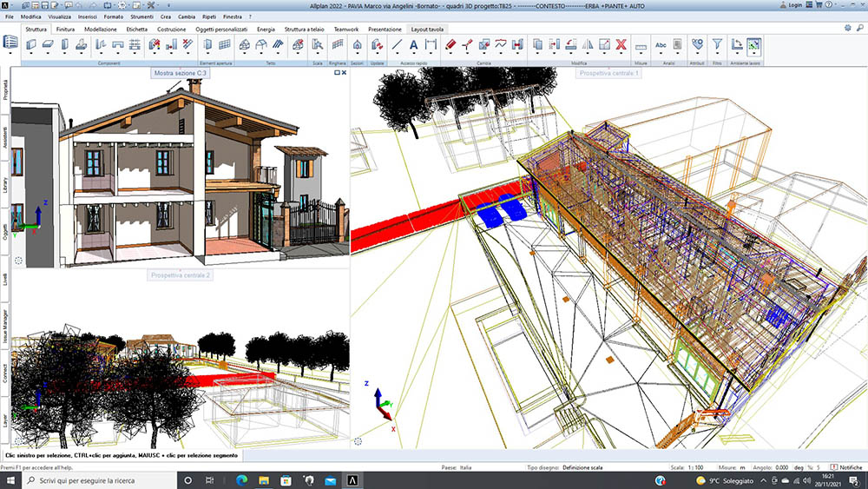Select the Rafters tool icon
This screenshot has height=489, width=868.
coord(278,45)
